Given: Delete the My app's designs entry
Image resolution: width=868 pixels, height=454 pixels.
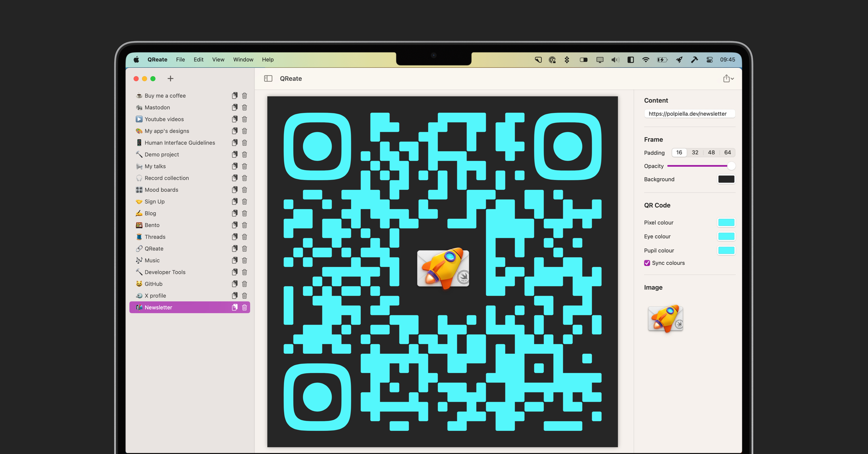Looking at the screenshot, I should coord(244,131).
